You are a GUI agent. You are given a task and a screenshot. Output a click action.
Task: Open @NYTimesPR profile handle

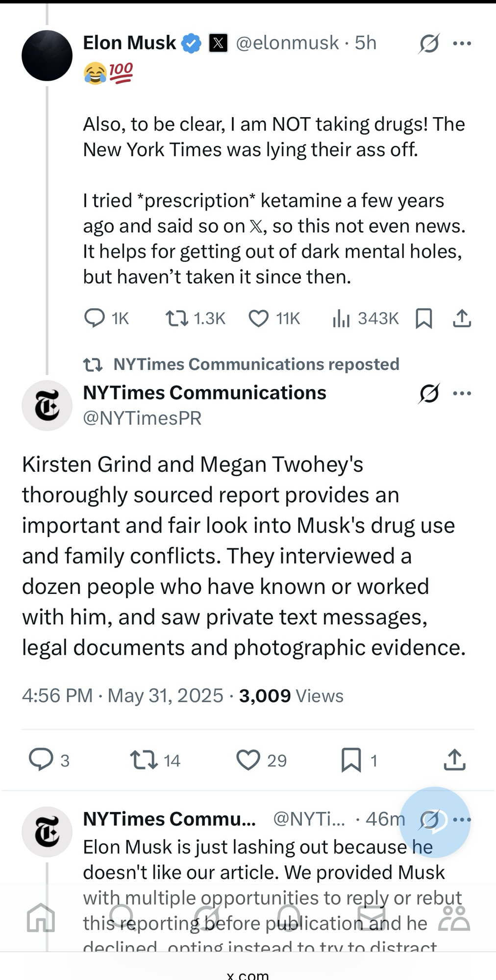(142, 418)
